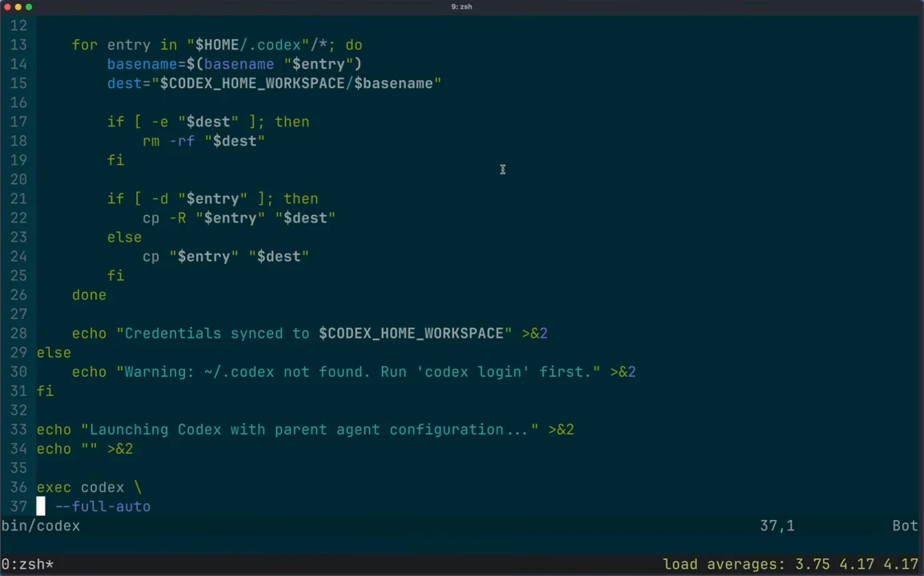Click line number 35 in the gutter
The height and width of the screenshot is (576, 924).
19,468
